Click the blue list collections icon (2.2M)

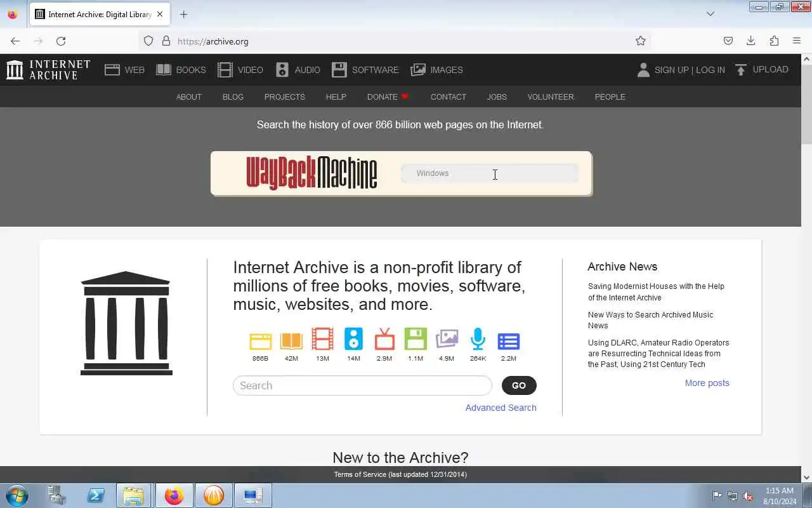[x=509, y=341]
